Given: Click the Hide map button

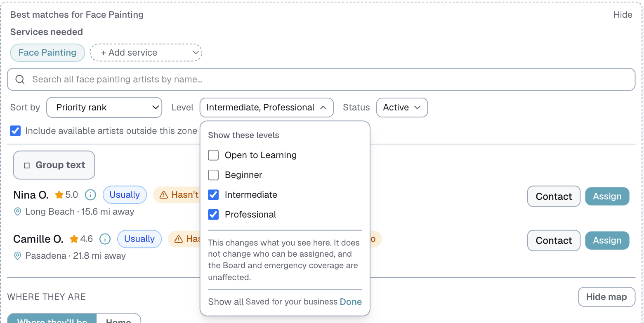Looking at the screenshot, I should (606, 297).
